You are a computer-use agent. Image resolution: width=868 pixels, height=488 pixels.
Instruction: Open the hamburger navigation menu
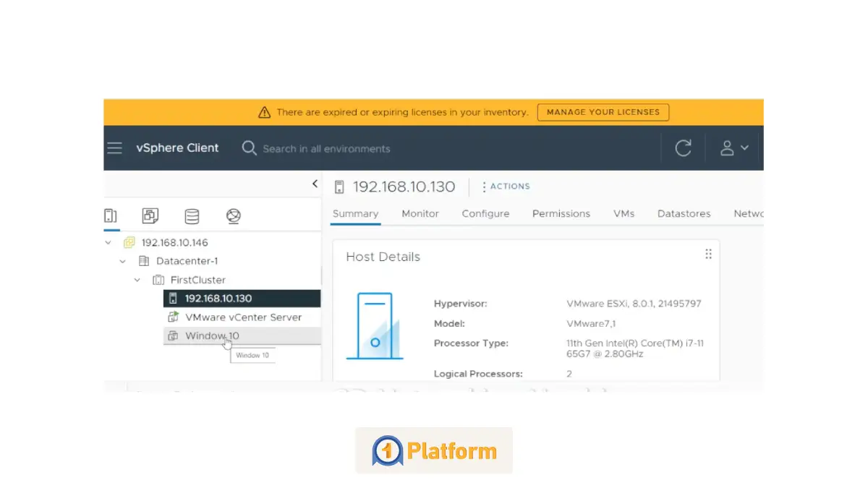pos(114,148)
